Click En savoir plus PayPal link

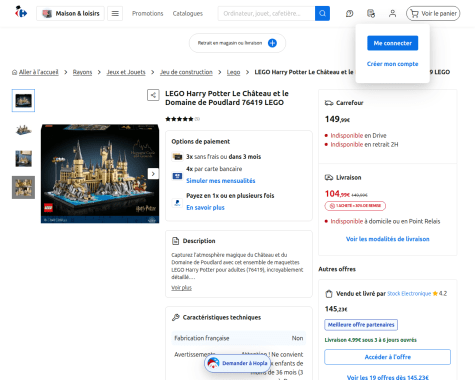(205, 207)
